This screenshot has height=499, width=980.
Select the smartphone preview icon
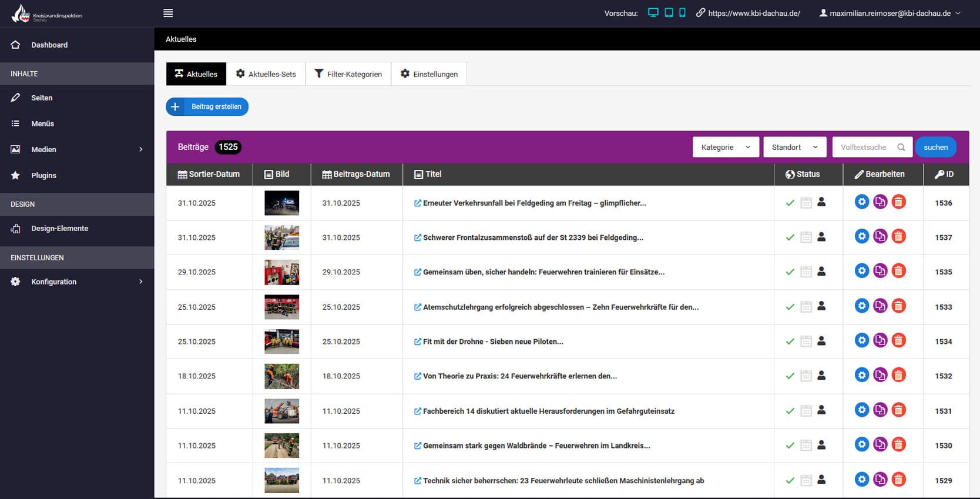tap(682, 13)
